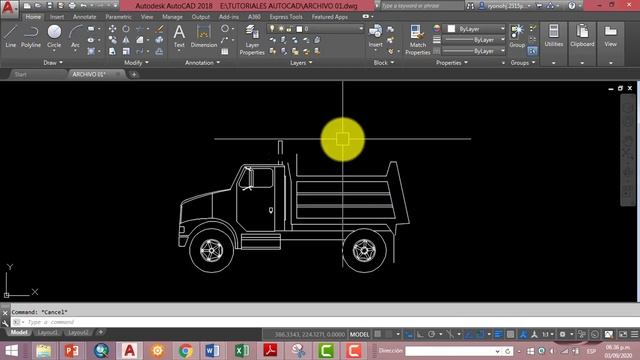Toggle lineweight display in status bar
The image size is (640, 360).
click(x=498, y=334)
